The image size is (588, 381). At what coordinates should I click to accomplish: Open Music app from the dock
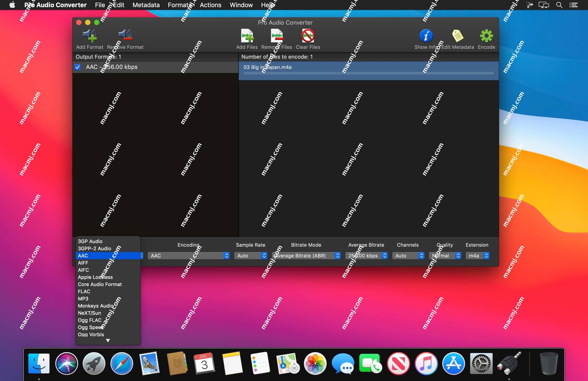click(426, 363)
